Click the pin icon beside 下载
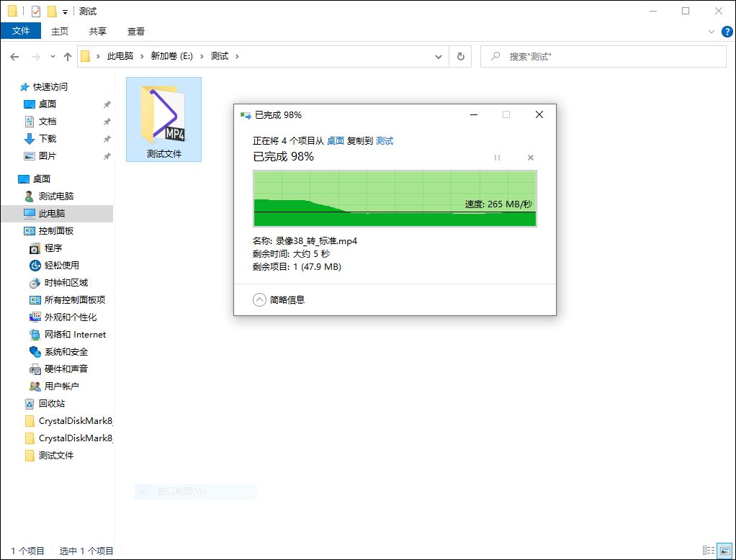 (107, 139)
